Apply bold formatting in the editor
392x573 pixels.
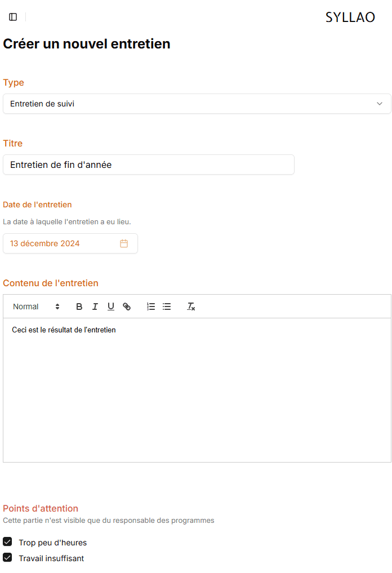point(79,307)
